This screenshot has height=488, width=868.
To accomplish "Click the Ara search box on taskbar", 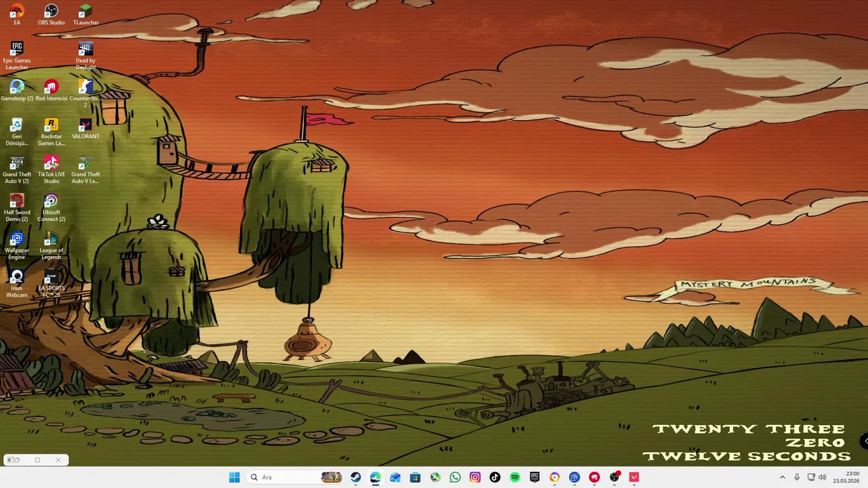I will (x=295, y=477).
